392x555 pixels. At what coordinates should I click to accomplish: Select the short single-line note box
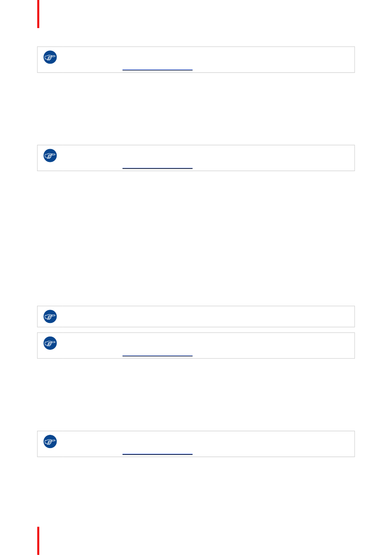point(196,317)
